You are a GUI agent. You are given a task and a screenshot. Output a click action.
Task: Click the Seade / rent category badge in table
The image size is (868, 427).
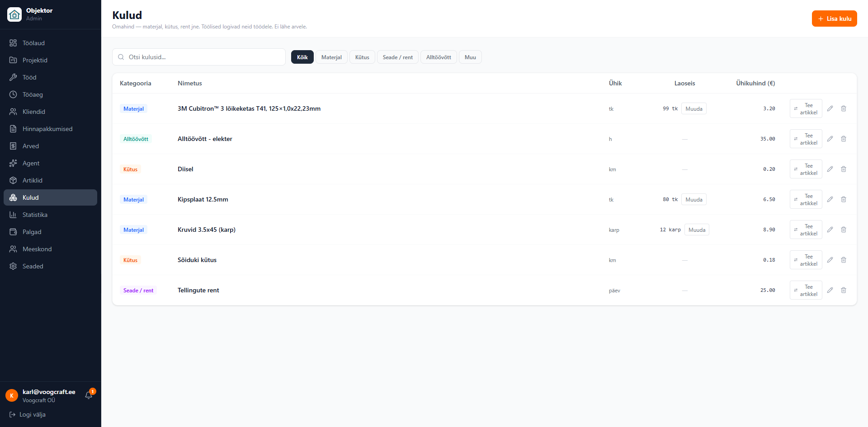click(x=138, y=290)
